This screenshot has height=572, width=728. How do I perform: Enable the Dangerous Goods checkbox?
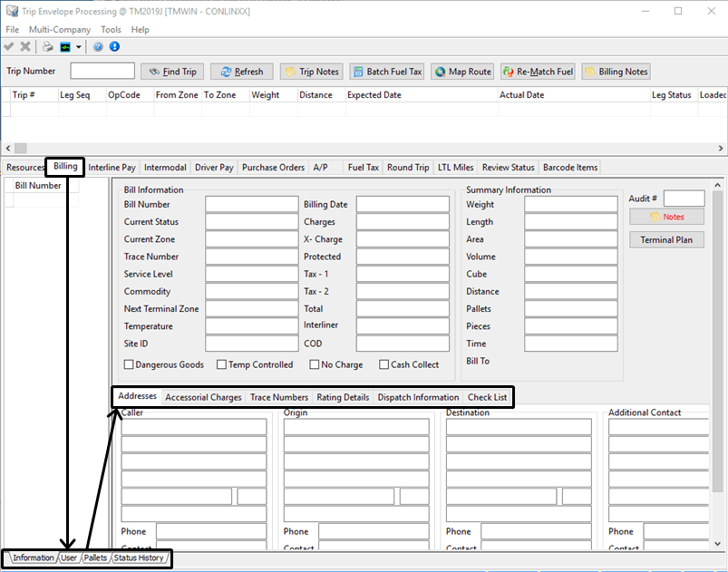pyautogui.click(x=129, y=364)
